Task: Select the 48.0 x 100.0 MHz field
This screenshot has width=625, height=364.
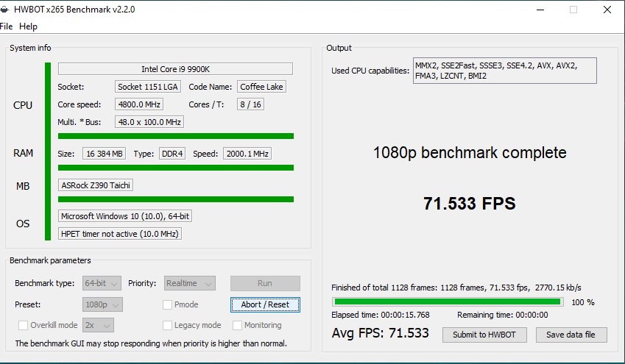Action: click(149, 122)
